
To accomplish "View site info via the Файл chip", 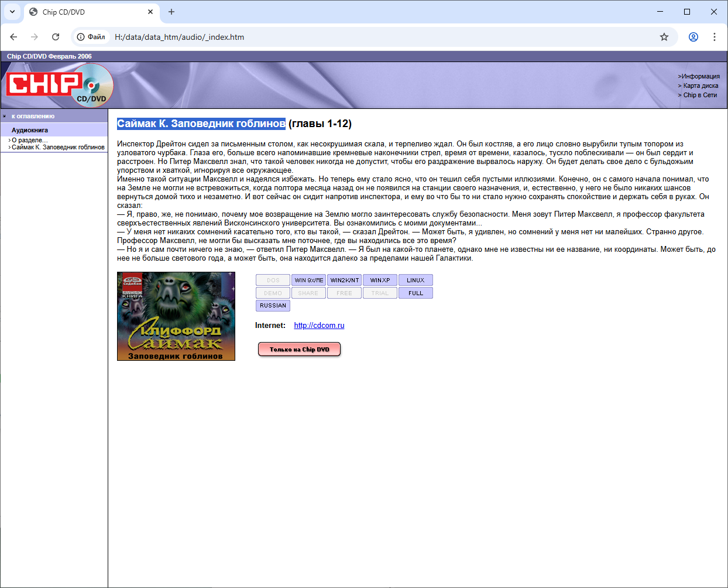I will 91,37.
